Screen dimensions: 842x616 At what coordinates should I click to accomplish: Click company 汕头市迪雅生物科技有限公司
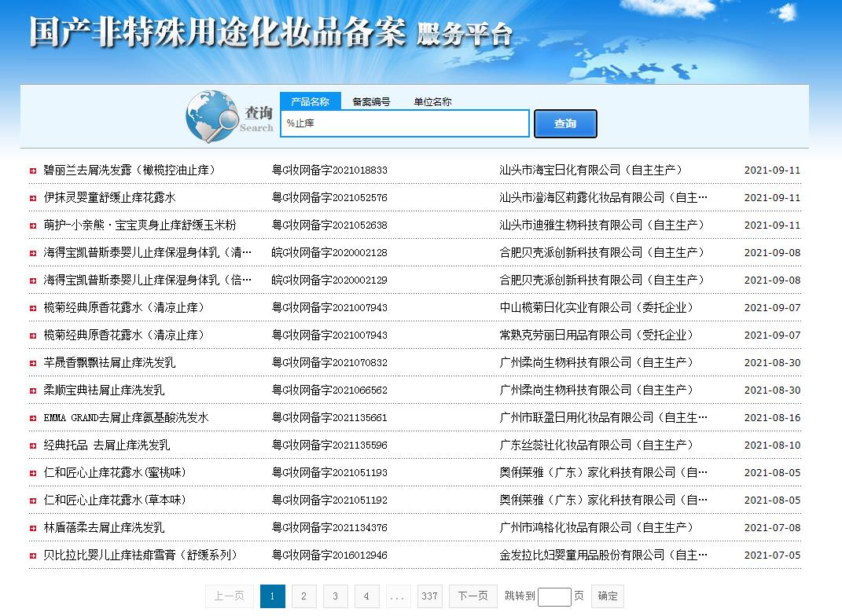[x=601, y=225]
